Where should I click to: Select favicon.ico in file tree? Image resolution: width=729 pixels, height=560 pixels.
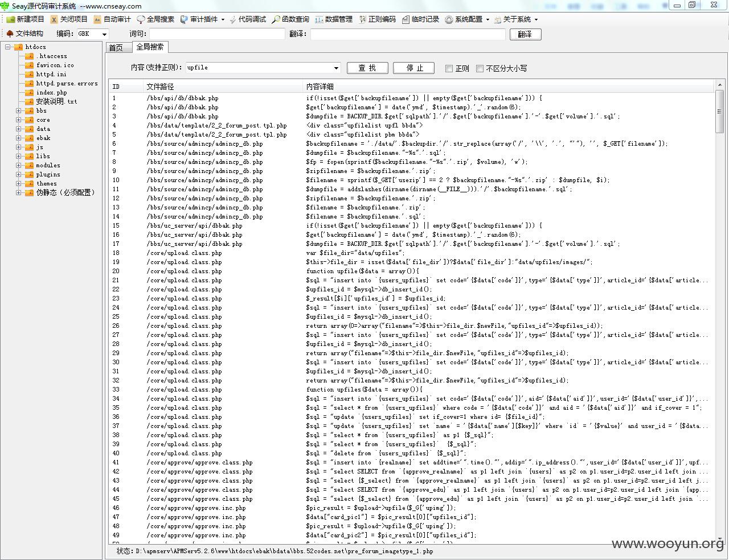click(55, 65)
